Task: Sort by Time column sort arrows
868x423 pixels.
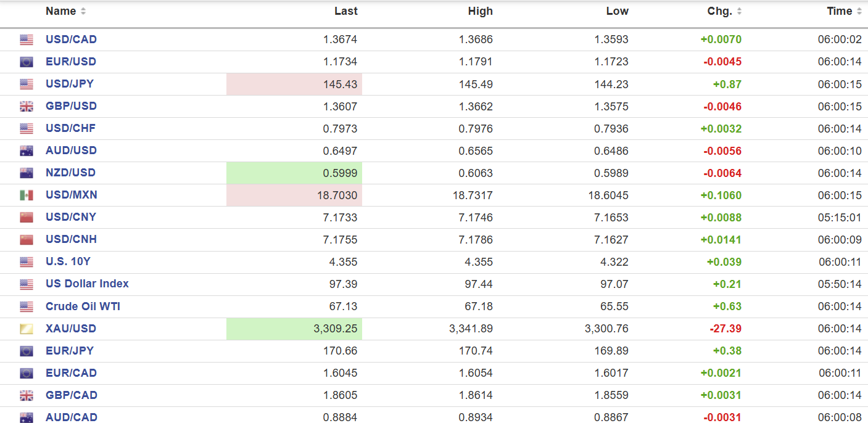Action: 859,11
